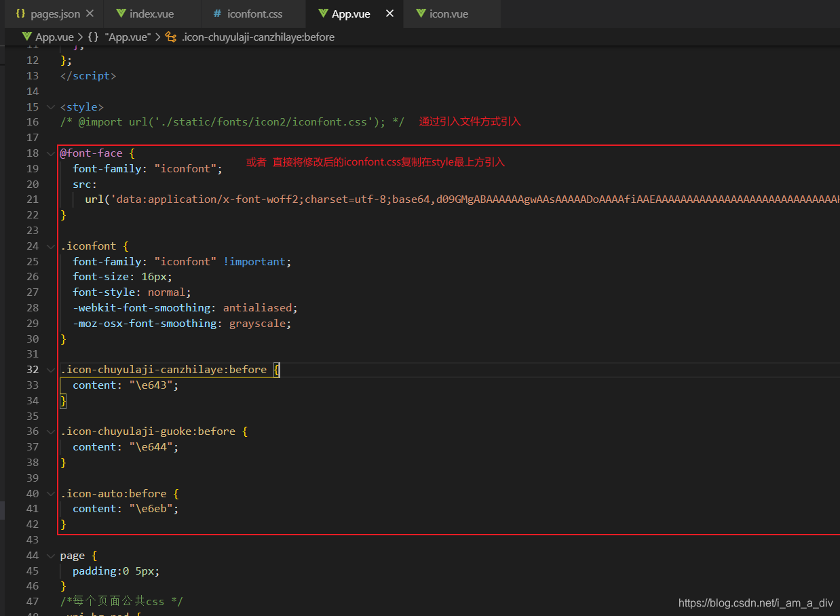Click the CSS selector symbol icon in breadcrumb
The height and width of the screenshot is (616, 840).
click(171, 37)
